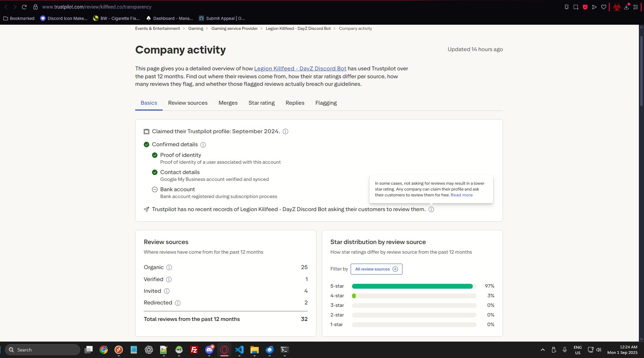
Task: Open File Explorer from the taskbar
Action: pyautogui.click(x=255, y=350)
